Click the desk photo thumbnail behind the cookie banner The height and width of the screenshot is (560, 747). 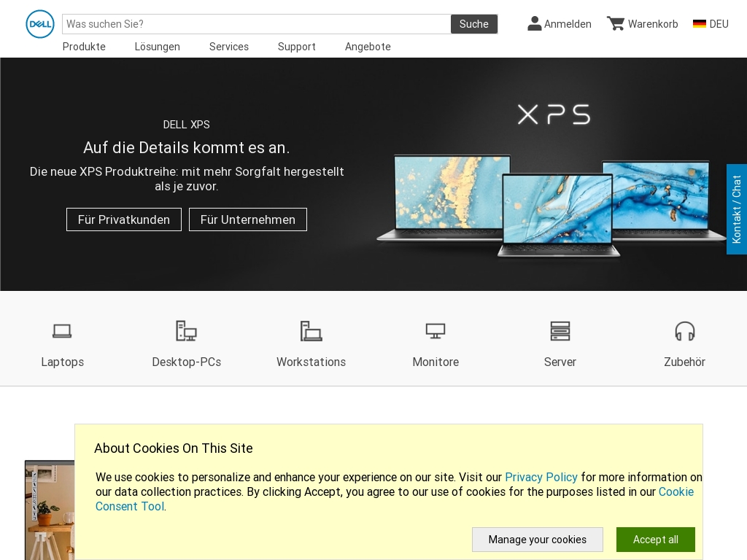pyautogui.click(x=50, y=510)
